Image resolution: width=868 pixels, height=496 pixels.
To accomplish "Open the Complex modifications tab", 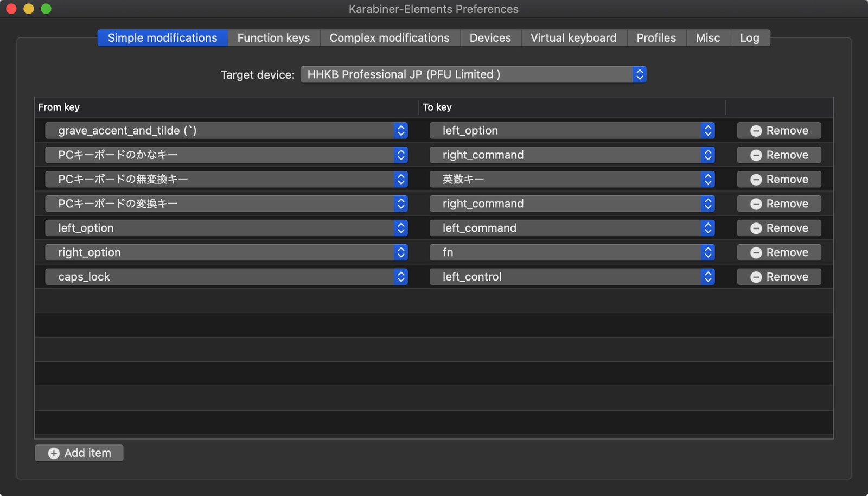I will pyautogui.click(x=390, y=38).
